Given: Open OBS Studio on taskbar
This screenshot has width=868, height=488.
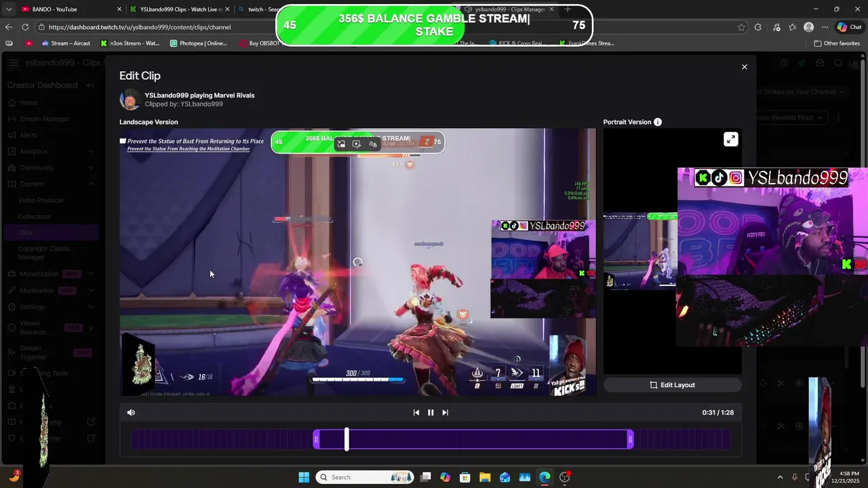Looking at the screenshot, I should pyautogui.click(x=565, y=477).
